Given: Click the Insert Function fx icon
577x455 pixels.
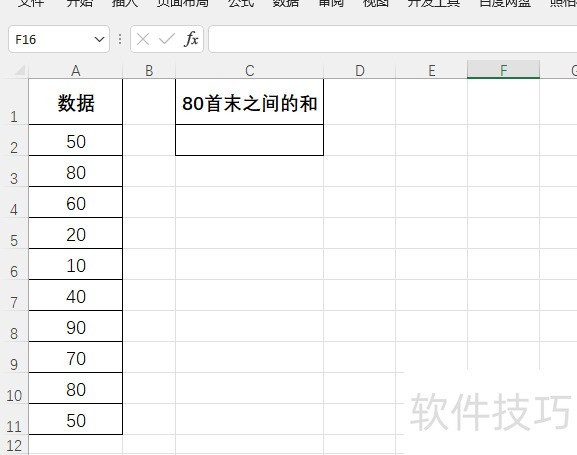Looking at the screenshot, I should tap(191, 39).
